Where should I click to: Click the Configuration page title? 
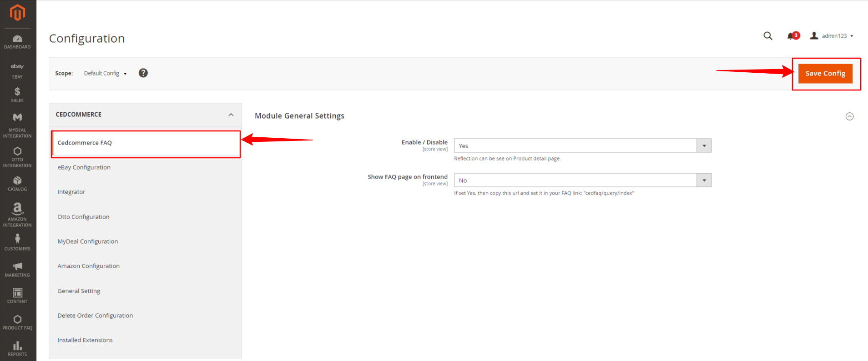[x=87, y=38]
